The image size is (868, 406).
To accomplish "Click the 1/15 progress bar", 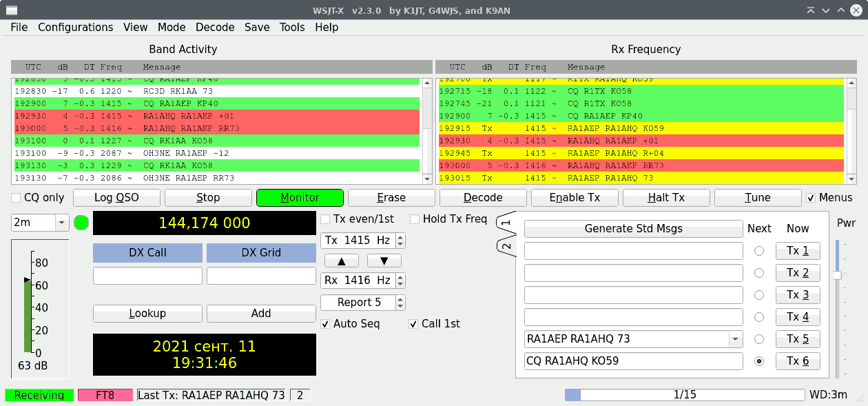I will [685, 395].
